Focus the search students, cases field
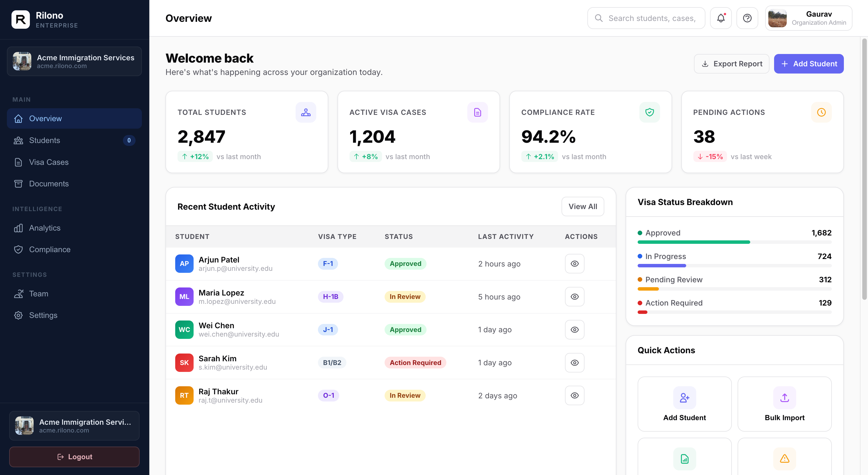The width and height of the screenshot is (868, 475). (x=646, y=18)
